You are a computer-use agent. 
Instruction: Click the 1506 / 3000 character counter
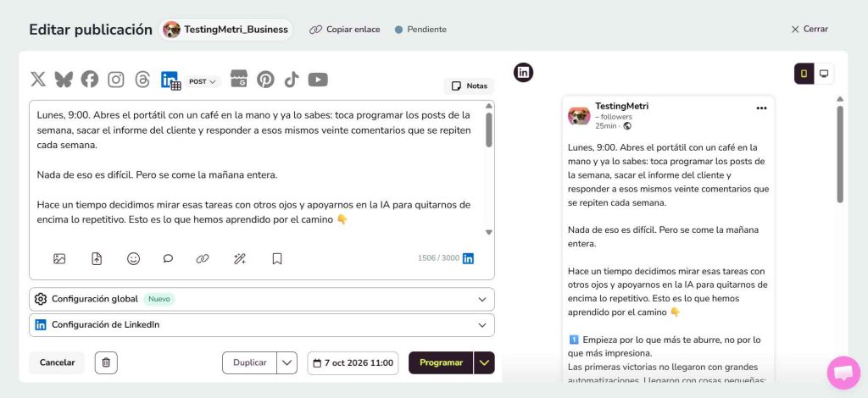click(438, 258)
